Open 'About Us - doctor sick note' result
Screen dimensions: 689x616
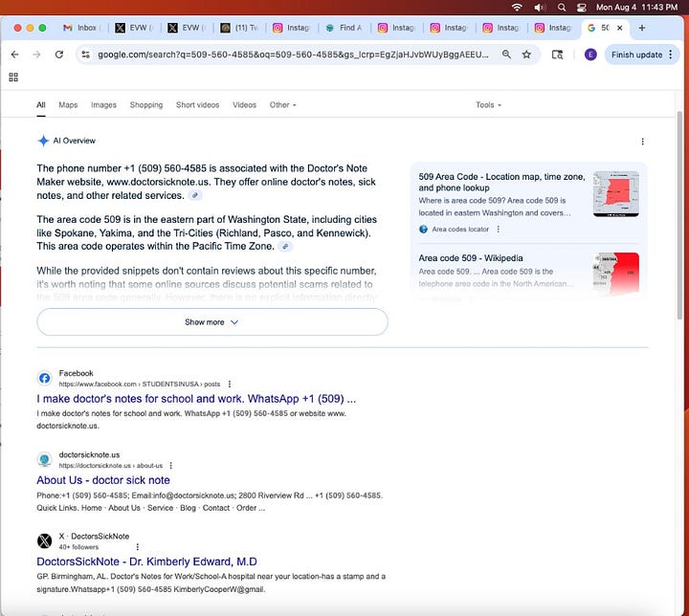[103, 480]
